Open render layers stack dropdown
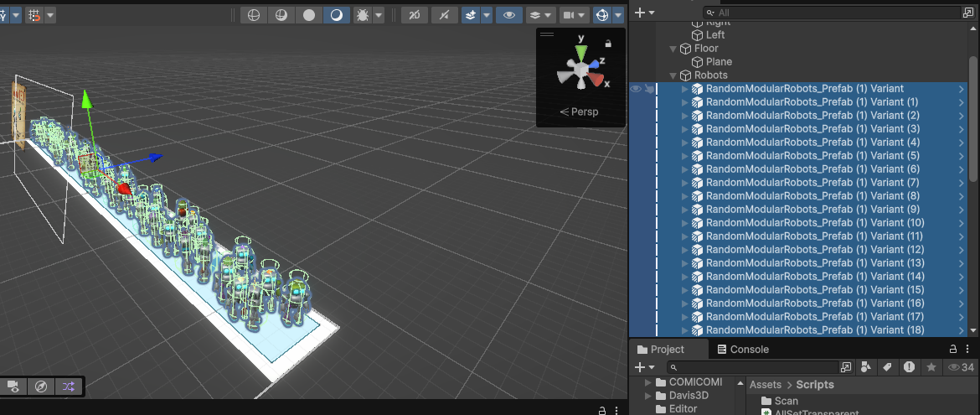 [540, 15]
